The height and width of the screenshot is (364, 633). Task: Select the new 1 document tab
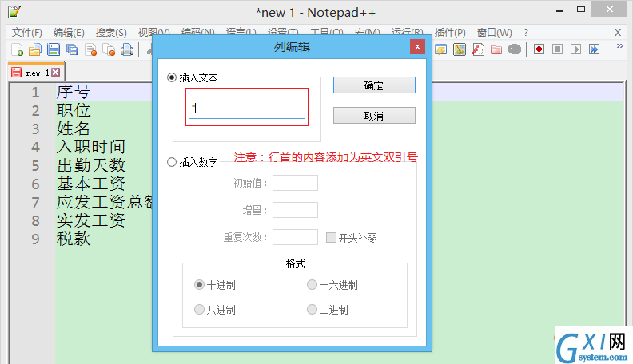click(x=36, y=73)
